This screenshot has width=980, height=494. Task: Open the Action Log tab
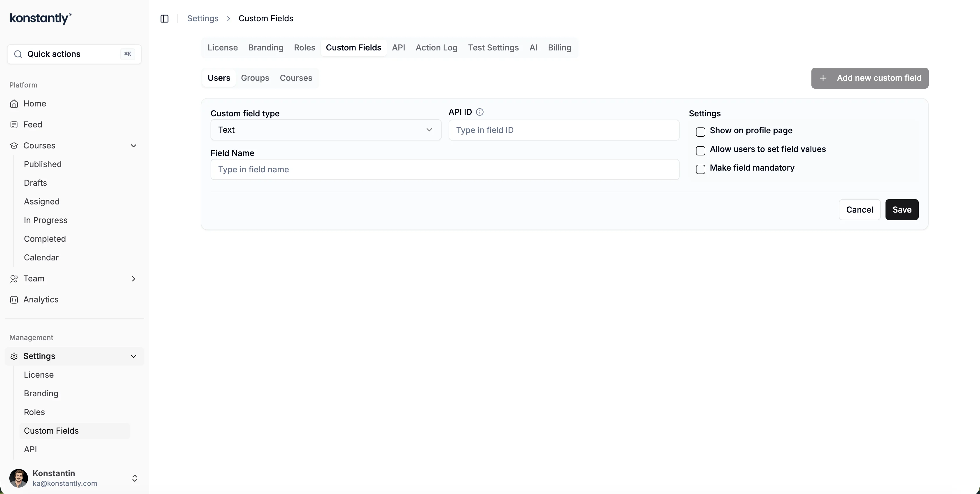click(436, 48)
